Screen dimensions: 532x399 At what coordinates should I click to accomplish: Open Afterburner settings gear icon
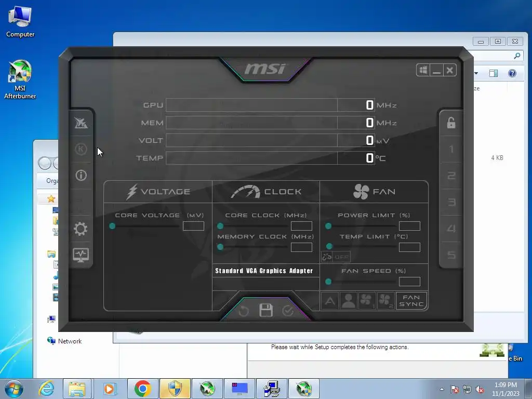81,229
